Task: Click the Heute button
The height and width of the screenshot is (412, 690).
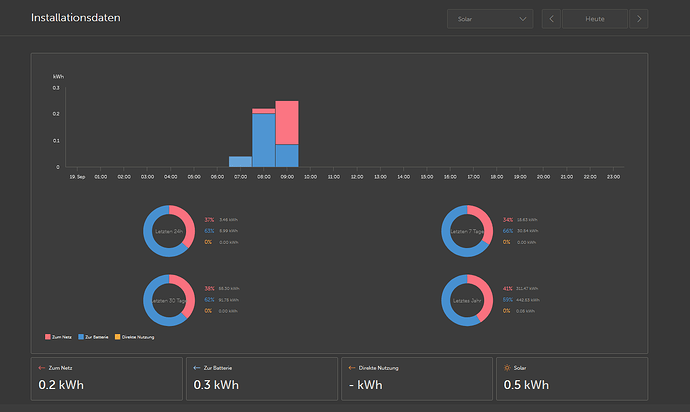Action: [x=595, y=19]
